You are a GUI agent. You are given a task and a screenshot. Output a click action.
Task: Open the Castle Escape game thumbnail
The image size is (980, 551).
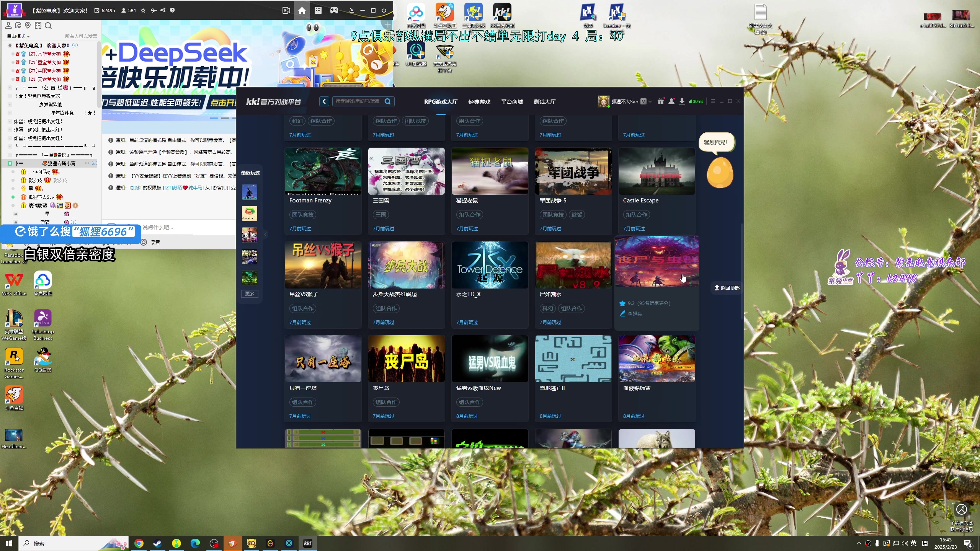click(x=657, y=171)
